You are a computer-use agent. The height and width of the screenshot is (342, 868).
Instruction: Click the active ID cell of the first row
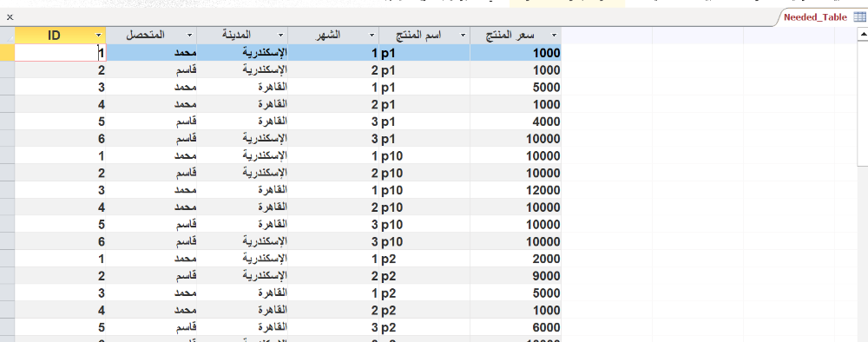60,53
